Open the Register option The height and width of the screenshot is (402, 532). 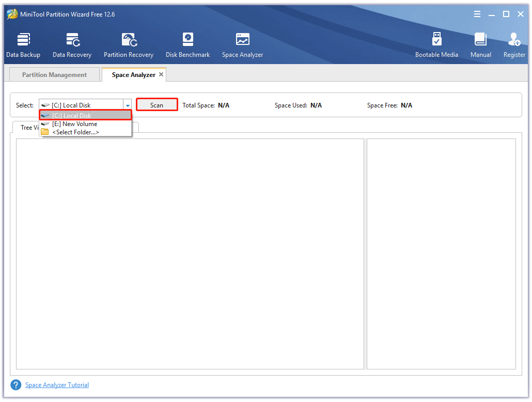(514, 44)
